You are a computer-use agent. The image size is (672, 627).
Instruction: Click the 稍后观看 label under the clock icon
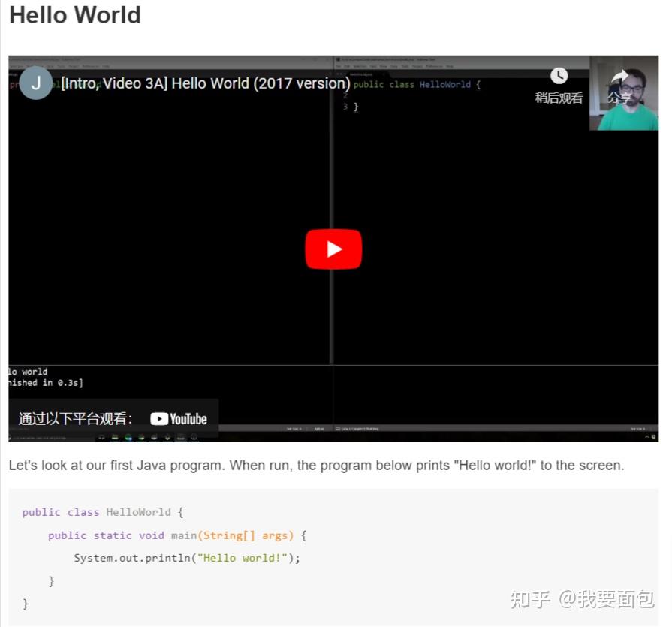(559, 98)
